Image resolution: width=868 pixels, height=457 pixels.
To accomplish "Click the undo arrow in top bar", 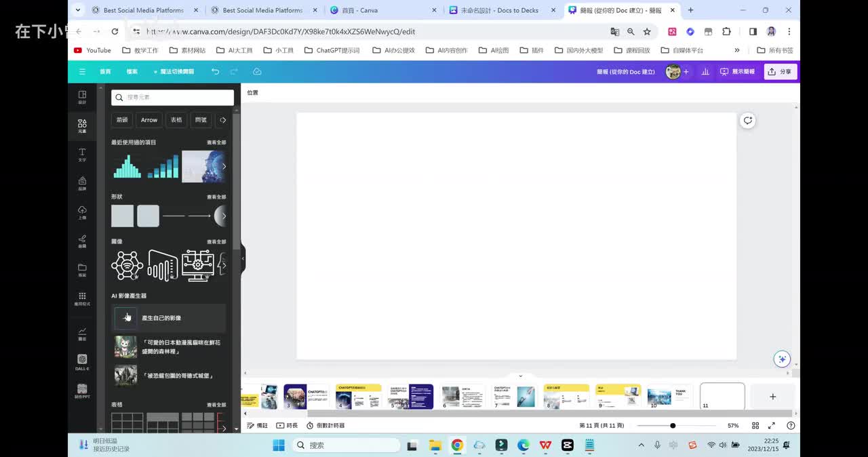I will coord(215,71).
